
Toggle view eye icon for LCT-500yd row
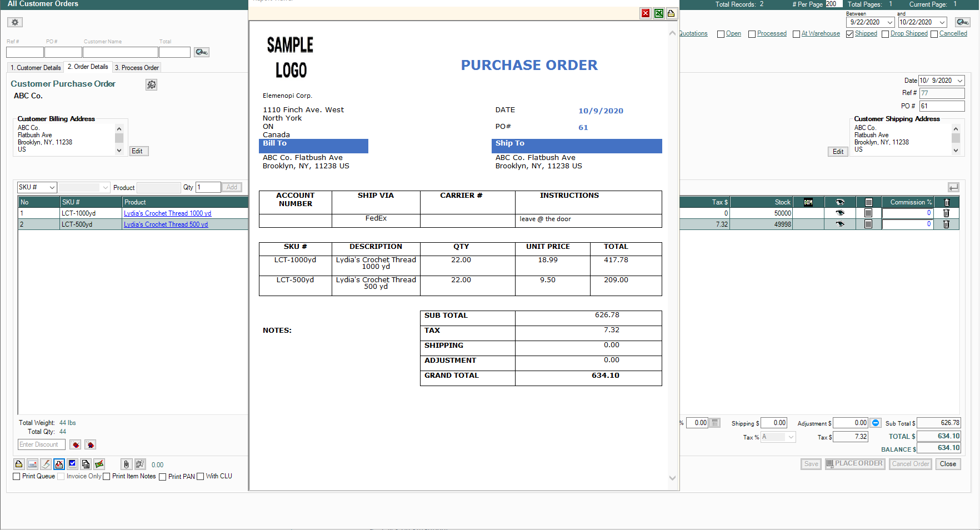coord(839,224)
